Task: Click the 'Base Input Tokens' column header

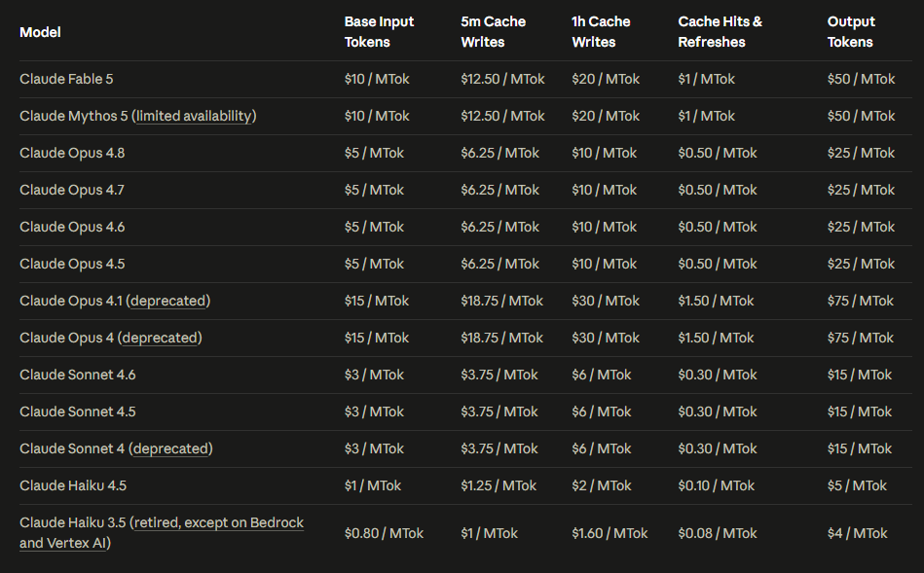Action: (379, 32)
